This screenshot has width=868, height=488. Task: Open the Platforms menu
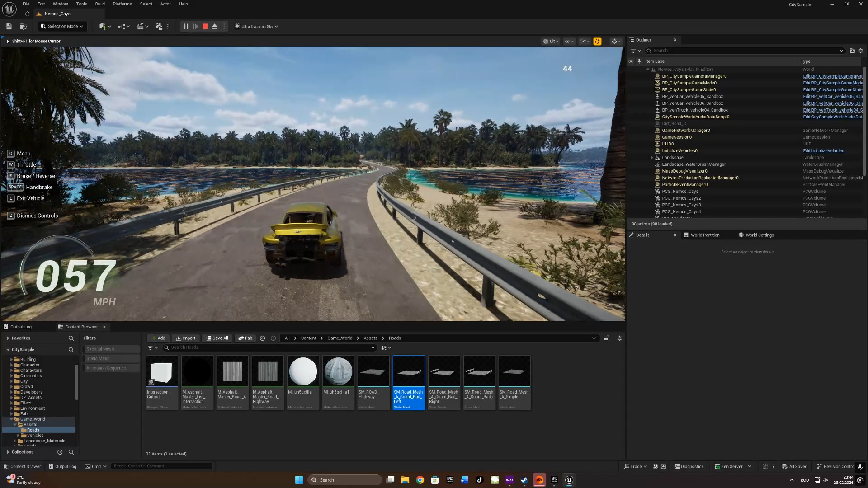tap(122, 4)
